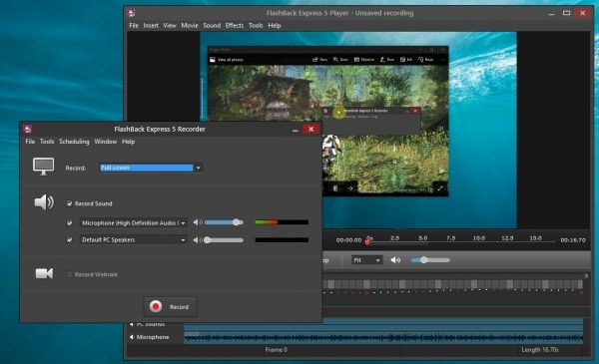Open the Recorder window Help menu
599x364 pixels.
(x=129, y=142)
